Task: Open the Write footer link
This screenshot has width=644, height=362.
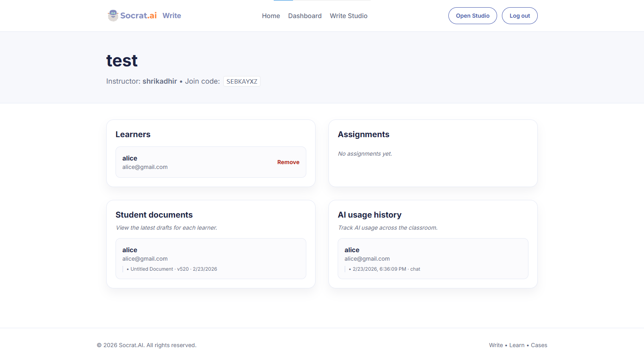Action: 496,345
